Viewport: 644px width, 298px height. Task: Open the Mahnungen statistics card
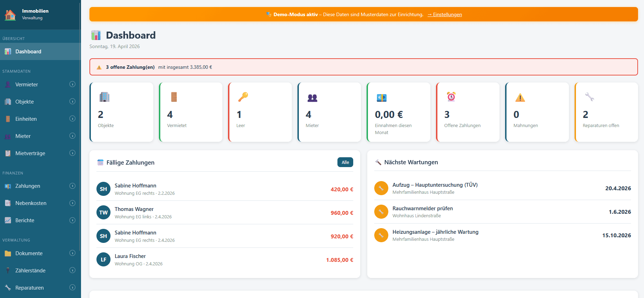point(537,112)
